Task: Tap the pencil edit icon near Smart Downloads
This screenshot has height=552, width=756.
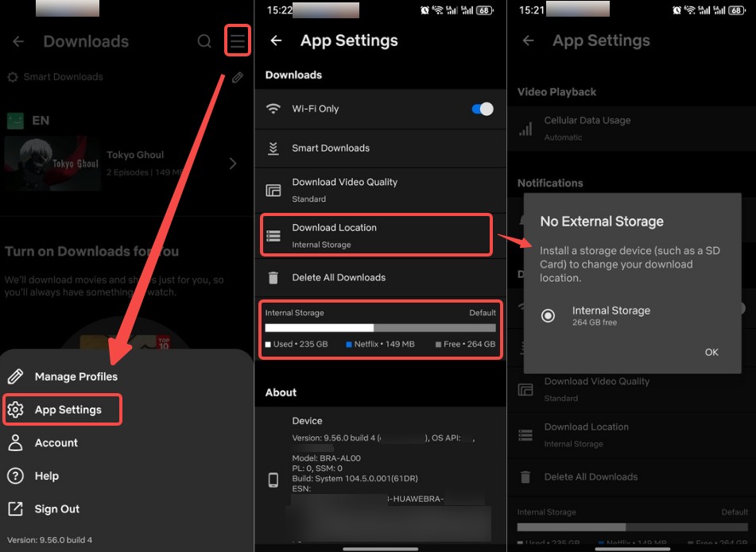Action: [237, 78]
